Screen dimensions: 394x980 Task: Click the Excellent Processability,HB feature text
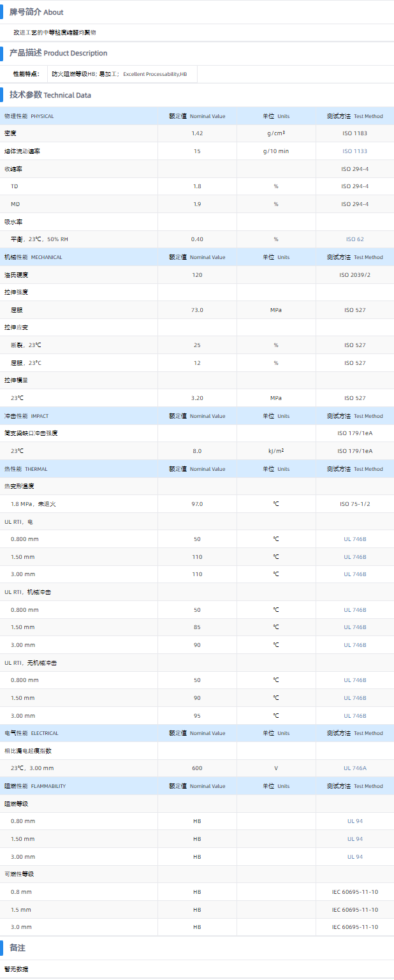point(155,74)
